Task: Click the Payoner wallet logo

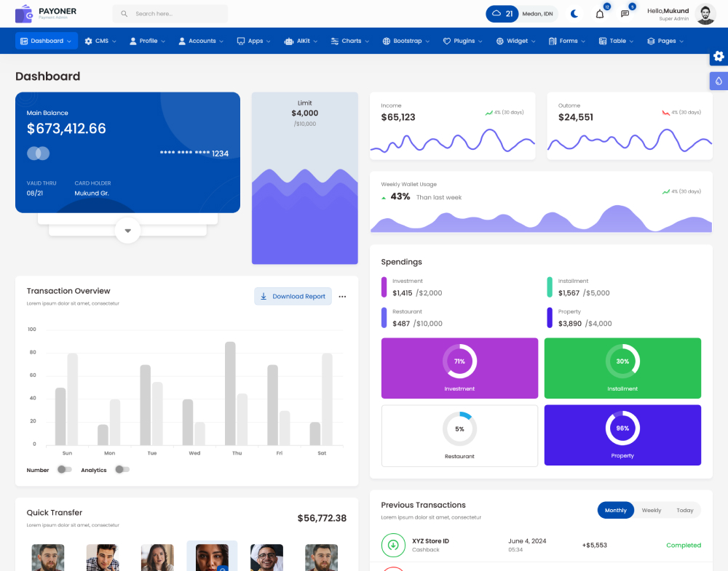Action: 24,14
